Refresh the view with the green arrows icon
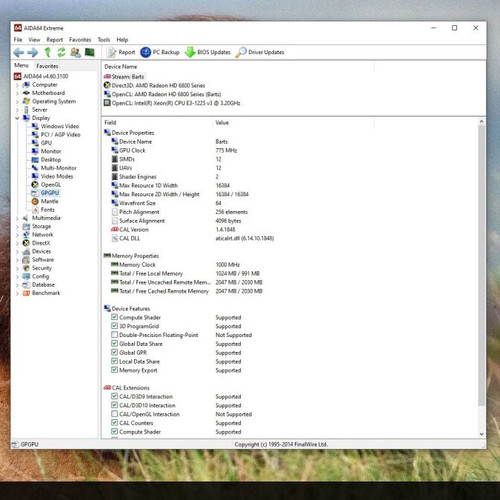 [x=61, y=52]
